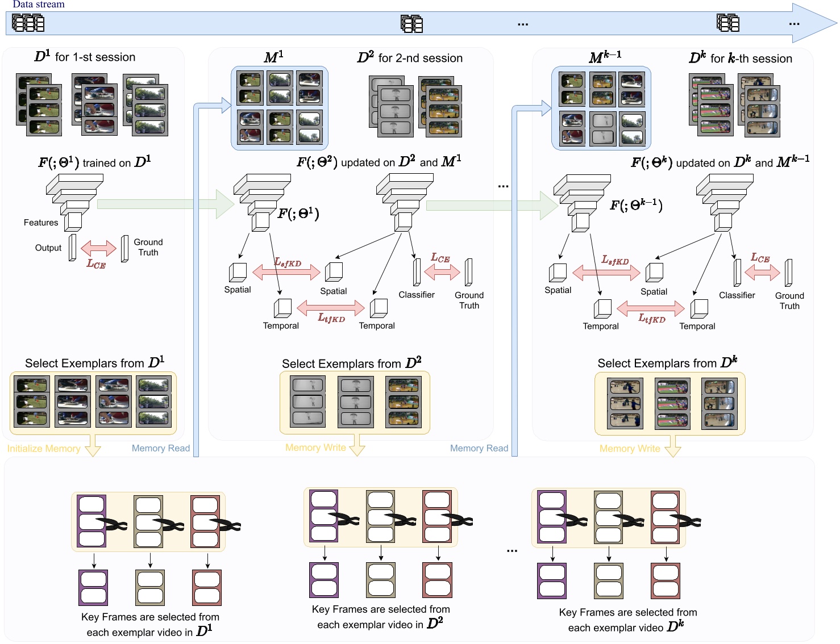Screen dimensions: 840x644
Task: Click the blue Data stream progress arrow
Action: [398, 23]
